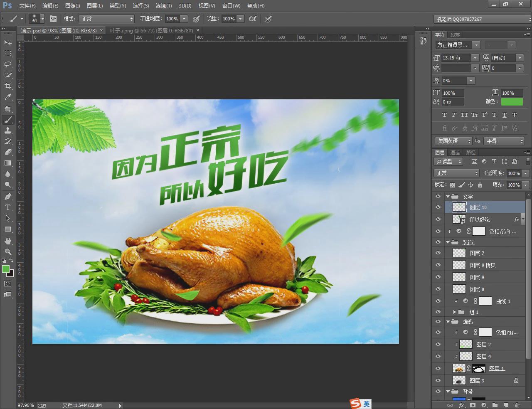Open the font size 13.15 点 dropdown

tap(475, 58)
